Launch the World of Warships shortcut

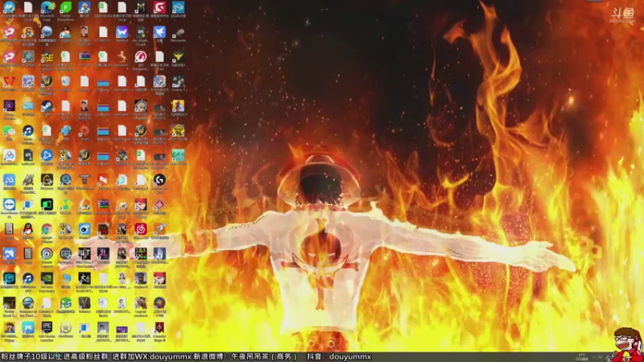pyautogui.click(x=141, y=57)
